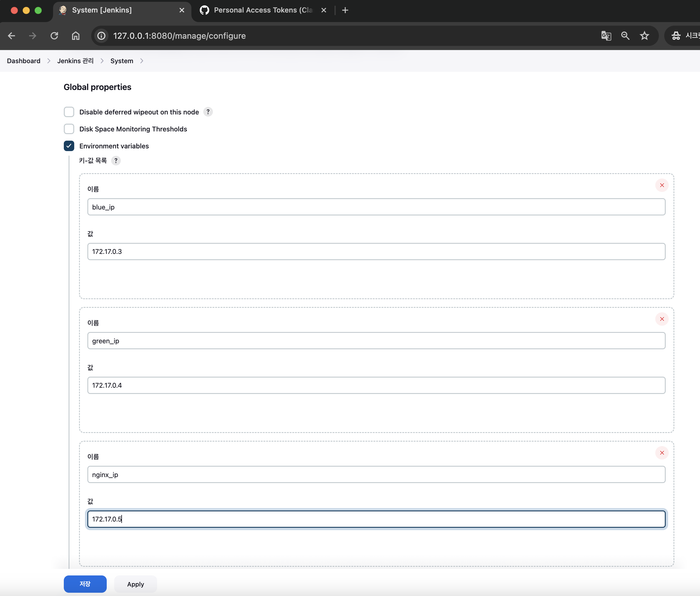Click the browser home icon
Screen dimensions: 700x596
(x=76, y=36)
